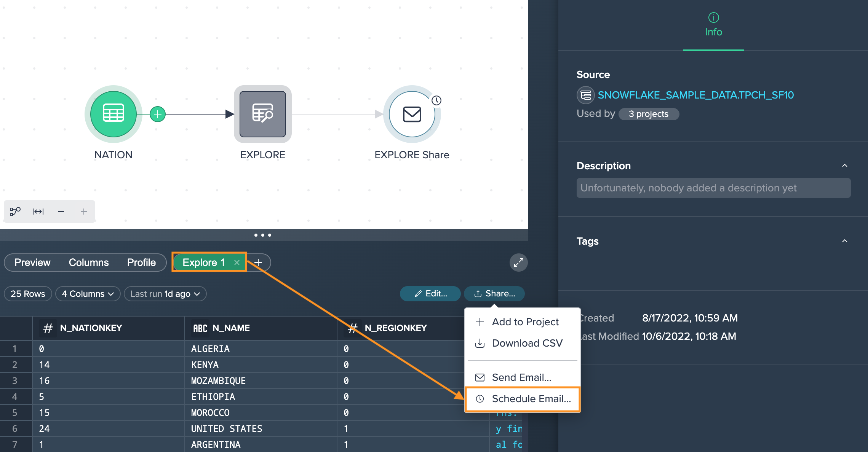The image size is (868, 452).
Task: Zoom in the flow canvas
Action: 83,212
